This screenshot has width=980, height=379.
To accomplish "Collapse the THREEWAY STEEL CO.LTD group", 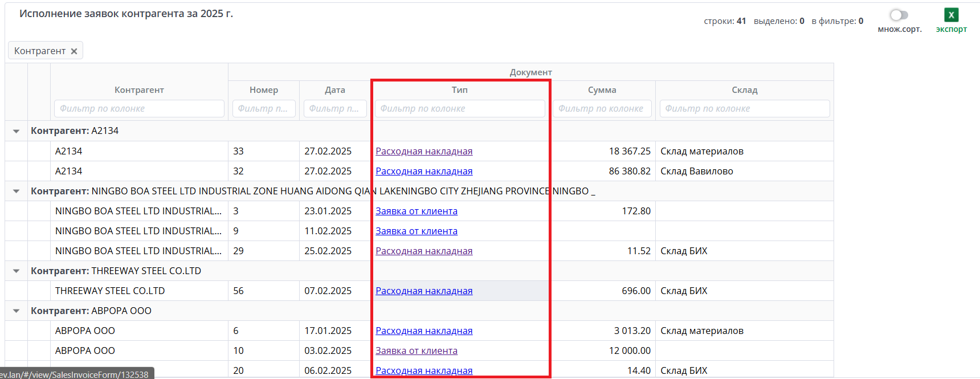I will coord(17,271).
